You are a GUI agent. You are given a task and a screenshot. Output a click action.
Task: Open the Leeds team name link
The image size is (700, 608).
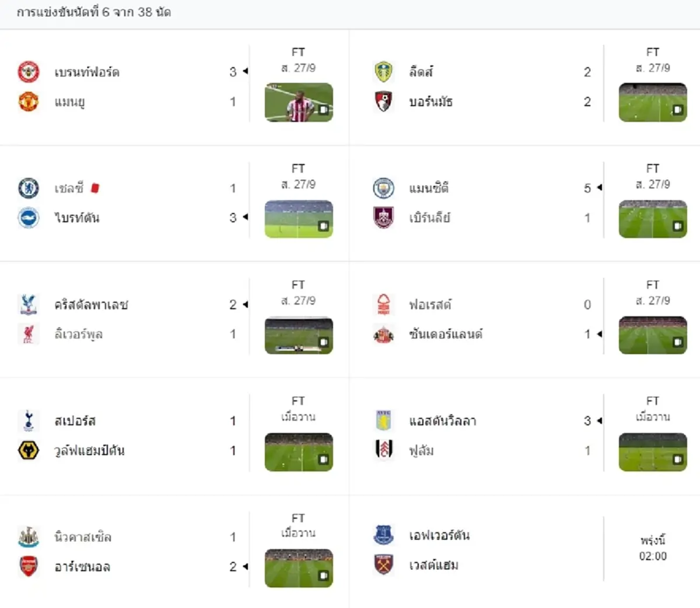pos(421,72)
